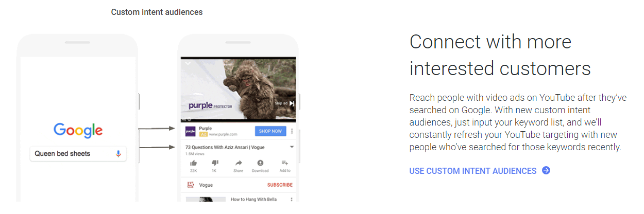Click the microphone voice search icon
The width and height of the screenshot is (644, 214).
point(118,153)
